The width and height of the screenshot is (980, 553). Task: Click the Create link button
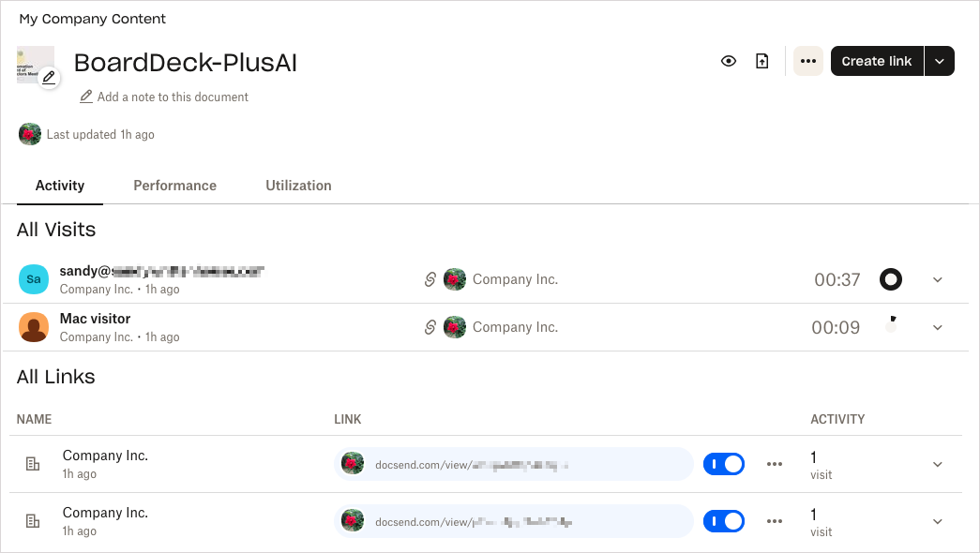876,61
